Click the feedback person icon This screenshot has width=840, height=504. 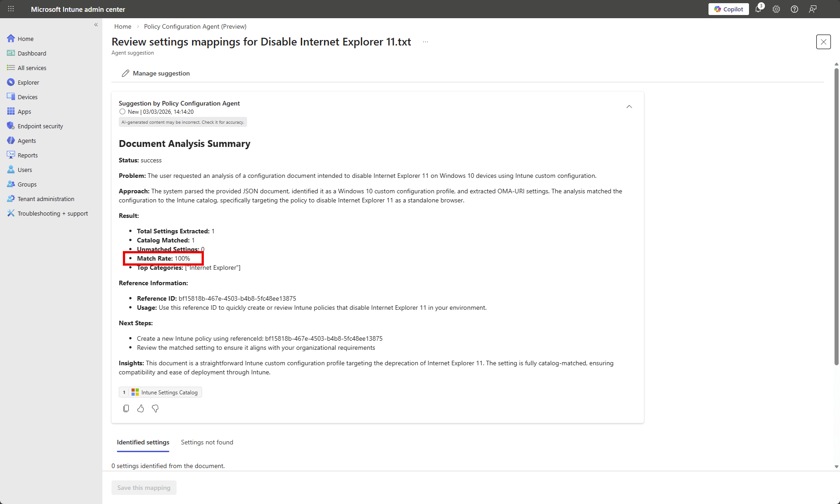pyautogui.click(x=813, y=9)
